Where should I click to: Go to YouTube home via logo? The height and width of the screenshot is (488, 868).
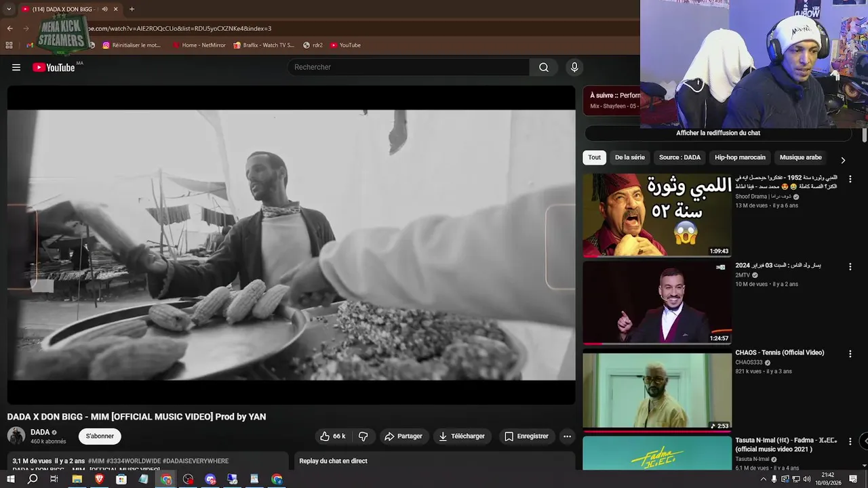[x=54, y=67]
